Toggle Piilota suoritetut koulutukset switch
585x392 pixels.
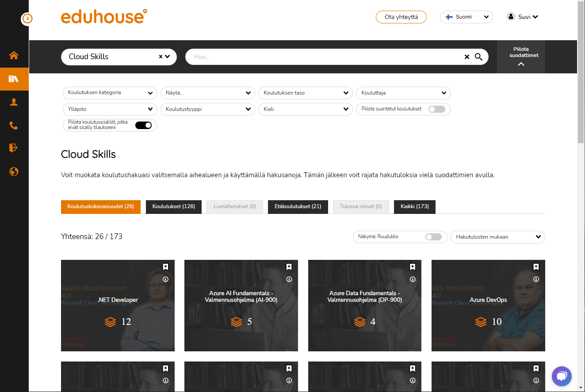(437, 109)
